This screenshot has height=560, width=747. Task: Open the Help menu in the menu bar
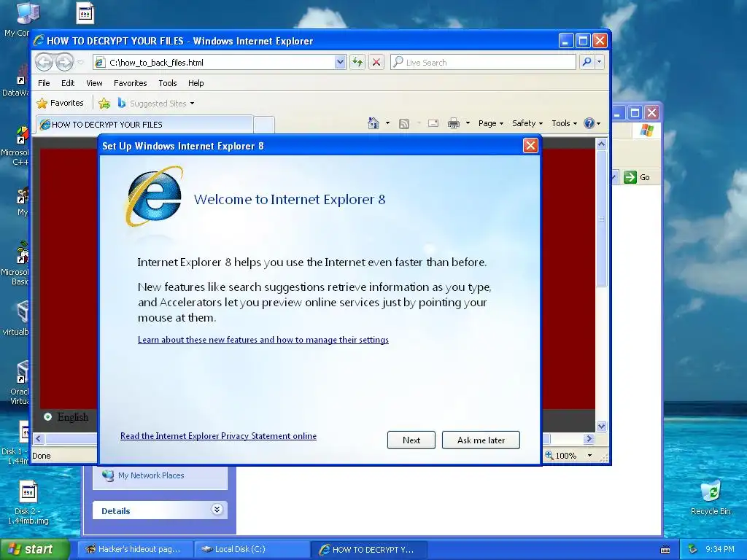196,83
